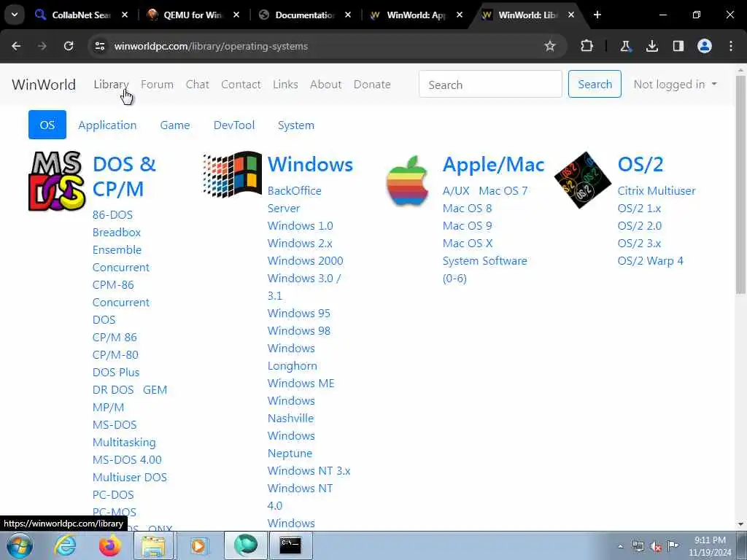
Task: Click the Action Center flag icon
Action: coord(673,546)
